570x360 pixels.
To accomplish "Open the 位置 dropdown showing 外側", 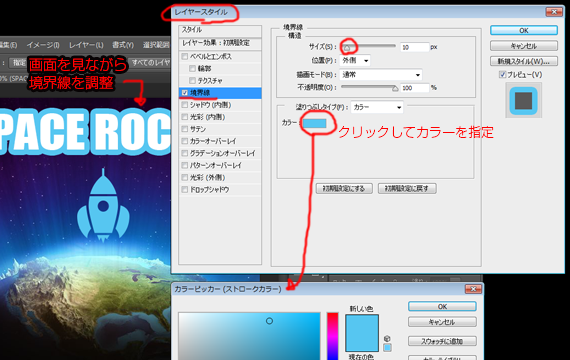I will [x=355, y=60].
